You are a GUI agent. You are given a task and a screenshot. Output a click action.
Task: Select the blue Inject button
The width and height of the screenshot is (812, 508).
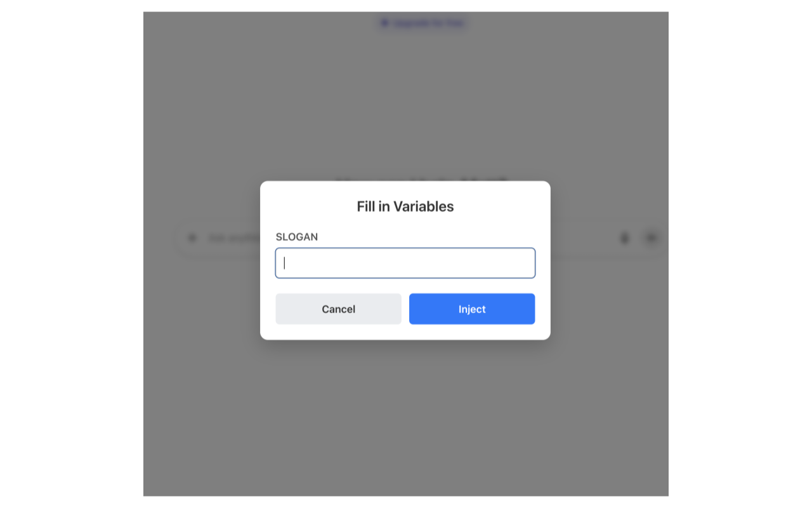472,309
